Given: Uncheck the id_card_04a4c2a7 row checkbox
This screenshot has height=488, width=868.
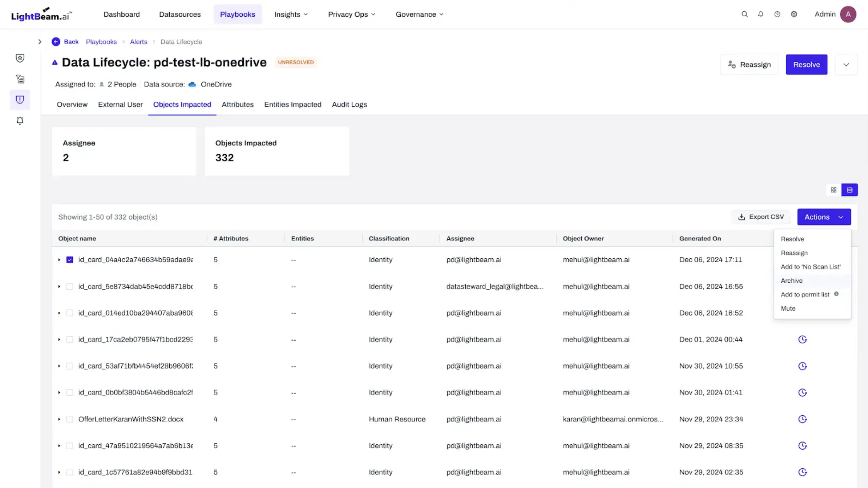Looking at the screenshot, I should pos(70,260).
